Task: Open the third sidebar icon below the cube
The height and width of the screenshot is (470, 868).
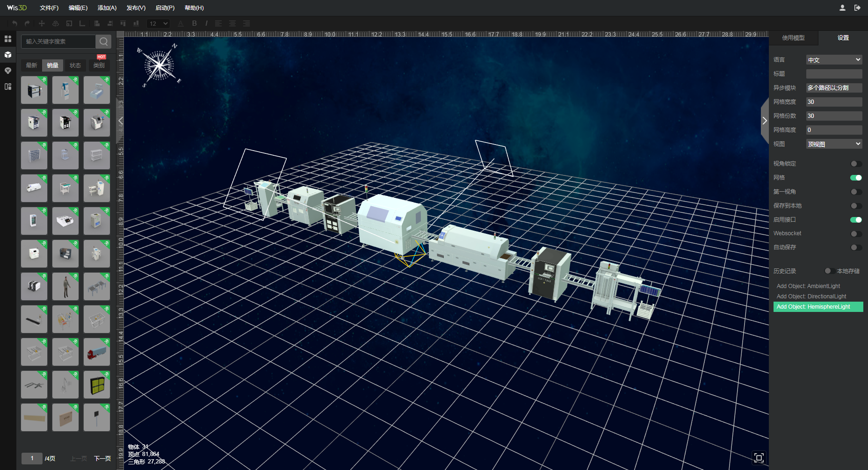Action: click(8, 71)
